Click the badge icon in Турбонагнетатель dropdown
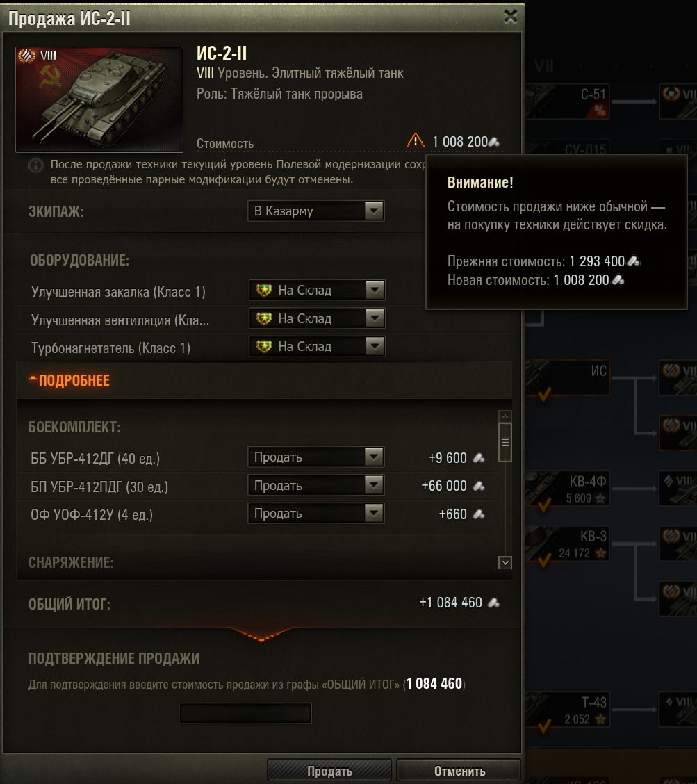The image size is (697, 784). [264, 347]
